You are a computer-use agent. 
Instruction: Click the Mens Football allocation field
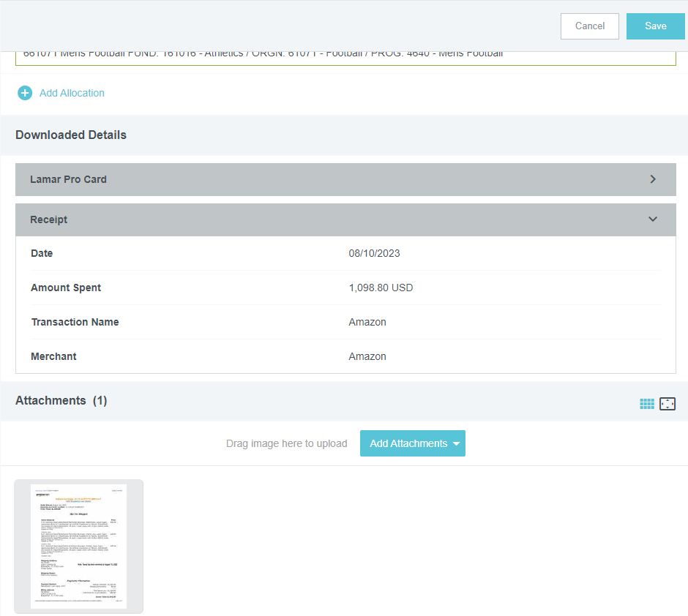(345, 57)
